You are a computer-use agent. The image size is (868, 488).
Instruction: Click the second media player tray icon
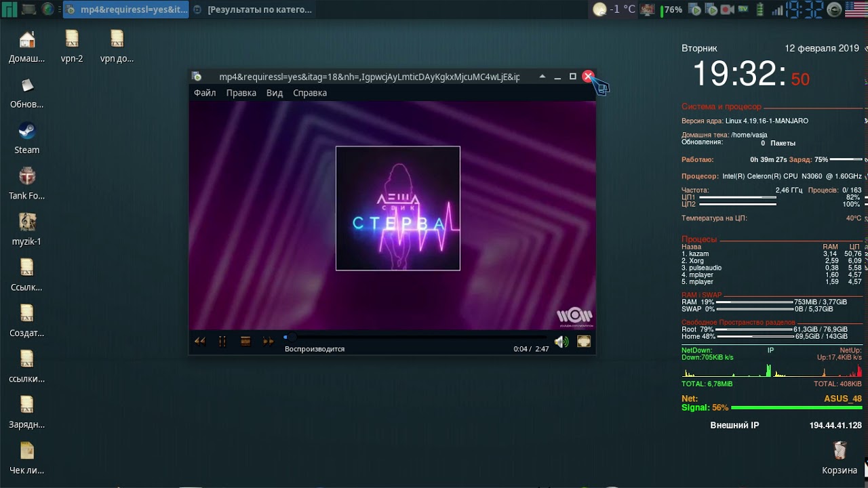coord(711,9)
